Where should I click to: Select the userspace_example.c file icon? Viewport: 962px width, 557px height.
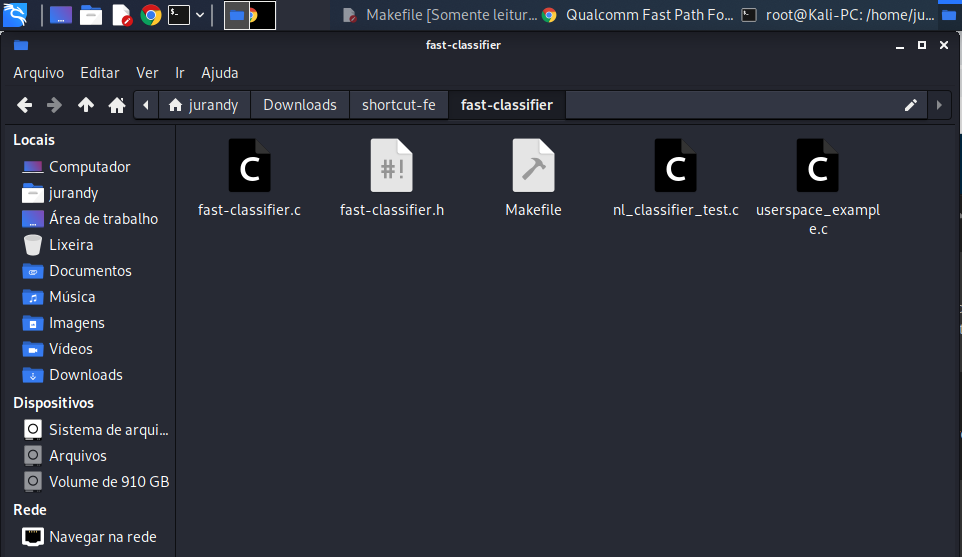click(x=818, y=166)
